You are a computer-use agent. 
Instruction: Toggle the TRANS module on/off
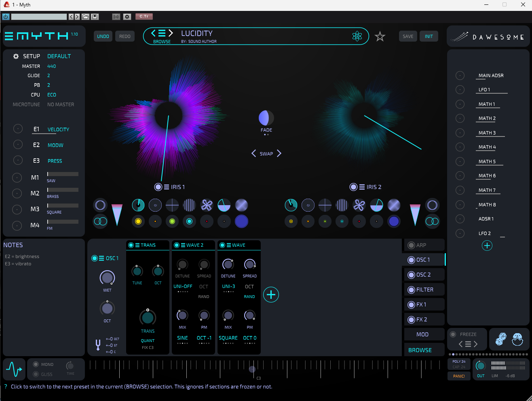pos(131,245)
